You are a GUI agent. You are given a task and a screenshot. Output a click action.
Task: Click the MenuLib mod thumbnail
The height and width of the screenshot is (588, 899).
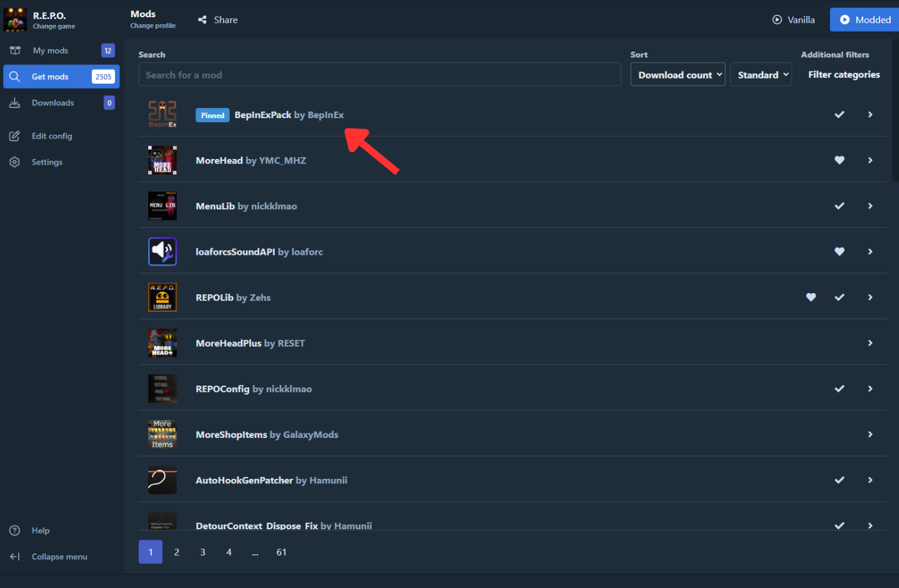point(162,206)
